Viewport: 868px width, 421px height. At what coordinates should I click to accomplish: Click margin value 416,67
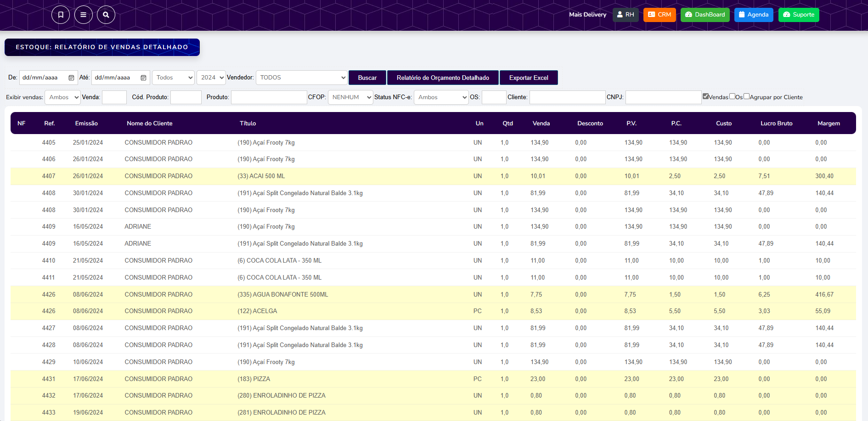point(824,295)
